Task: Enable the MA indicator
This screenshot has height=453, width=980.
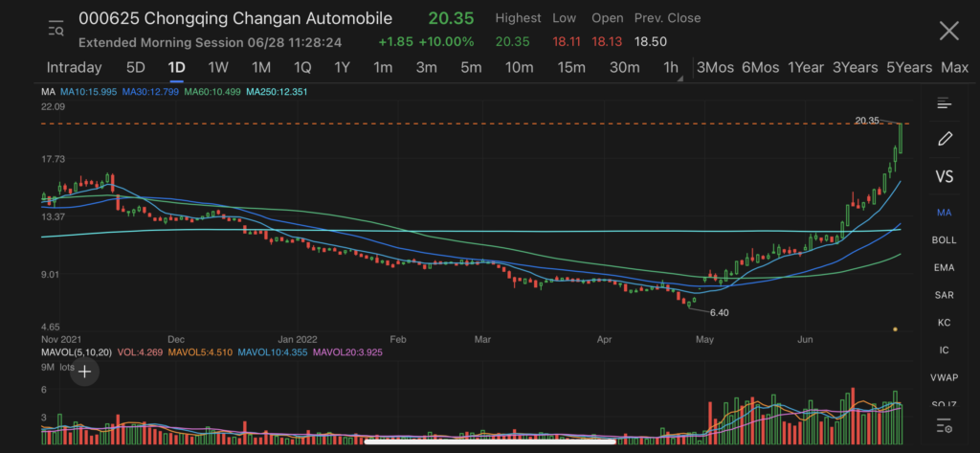Action: [944, 213]
